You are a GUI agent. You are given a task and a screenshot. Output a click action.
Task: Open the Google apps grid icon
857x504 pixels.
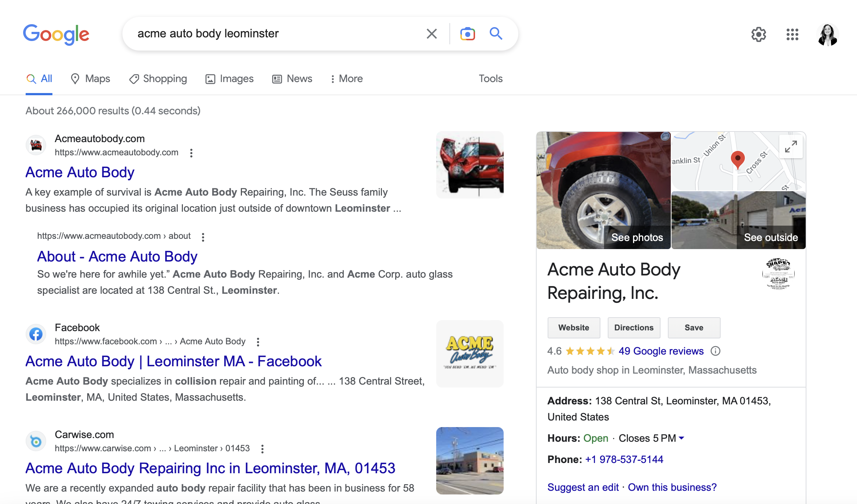click(x=792, y=34)
